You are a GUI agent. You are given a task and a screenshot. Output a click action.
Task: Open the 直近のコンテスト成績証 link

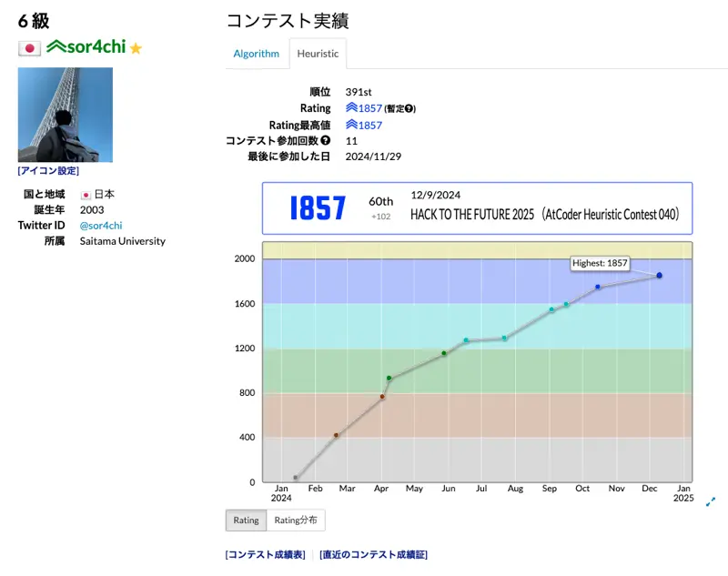point(373,555)
